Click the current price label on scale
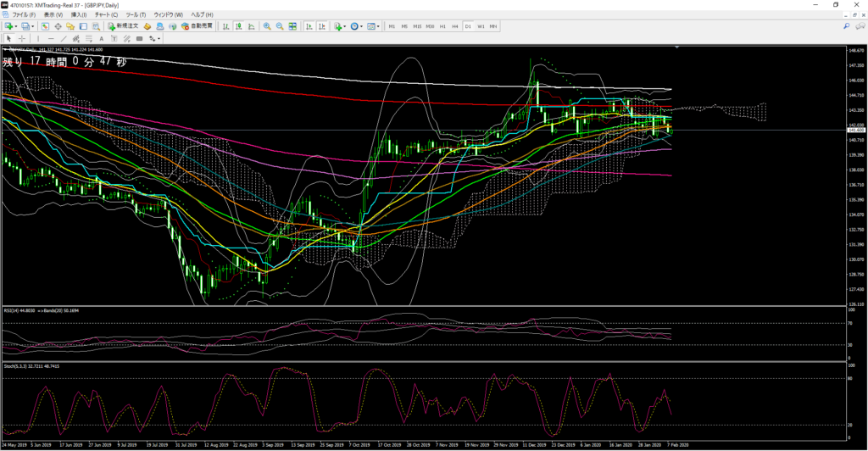Screen dimensions: 868x451 [856, 130]
